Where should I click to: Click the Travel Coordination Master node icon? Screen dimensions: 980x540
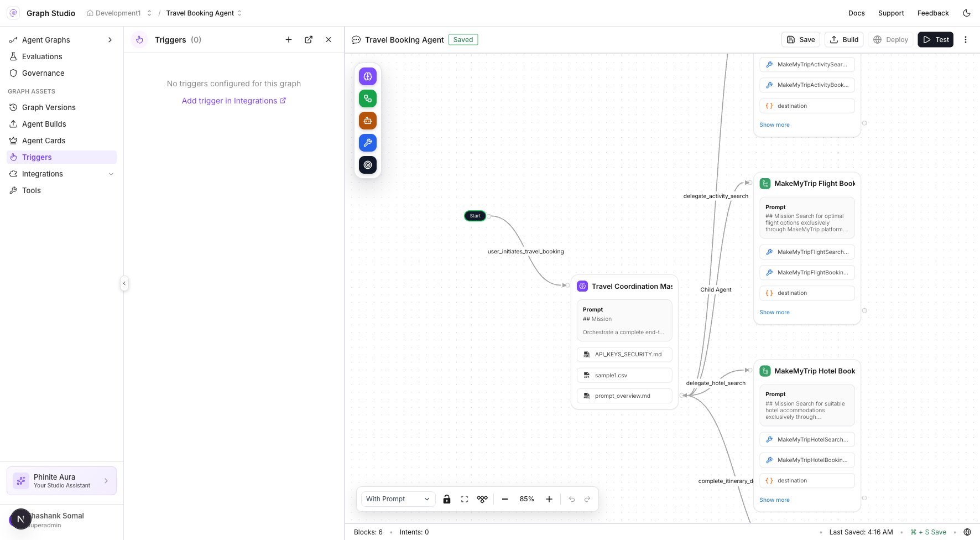click(x=582, y=286)
